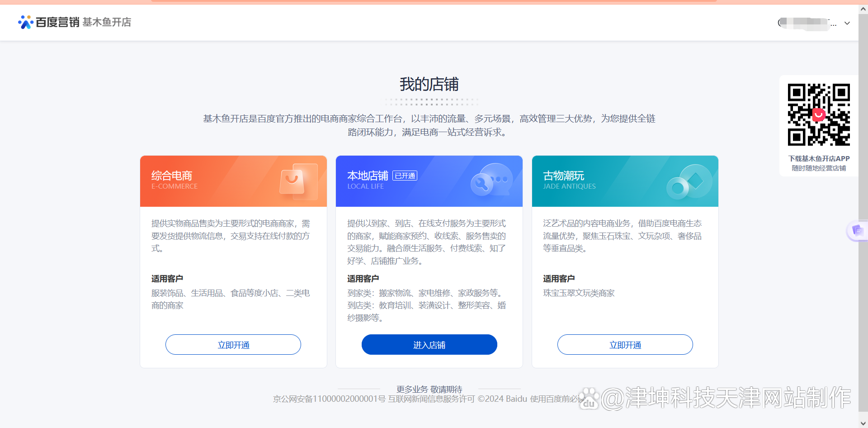Click 使用百度前必读 footer link

[557, 399]
